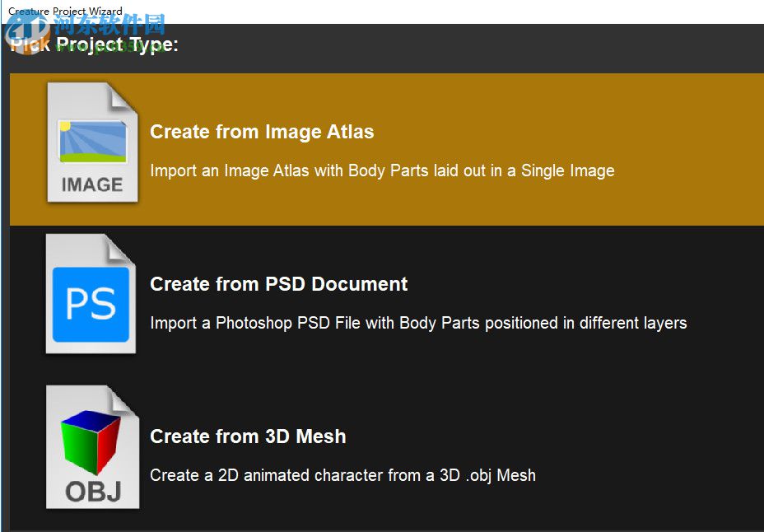Click the PSD layers description line
Image resolution: width=764 pixels, height=532 pixels.
417,323
